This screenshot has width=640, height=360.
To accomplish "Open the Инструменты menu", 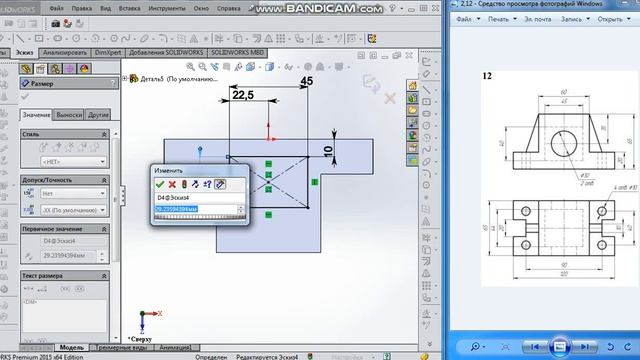I will click(x=167, y=8).
